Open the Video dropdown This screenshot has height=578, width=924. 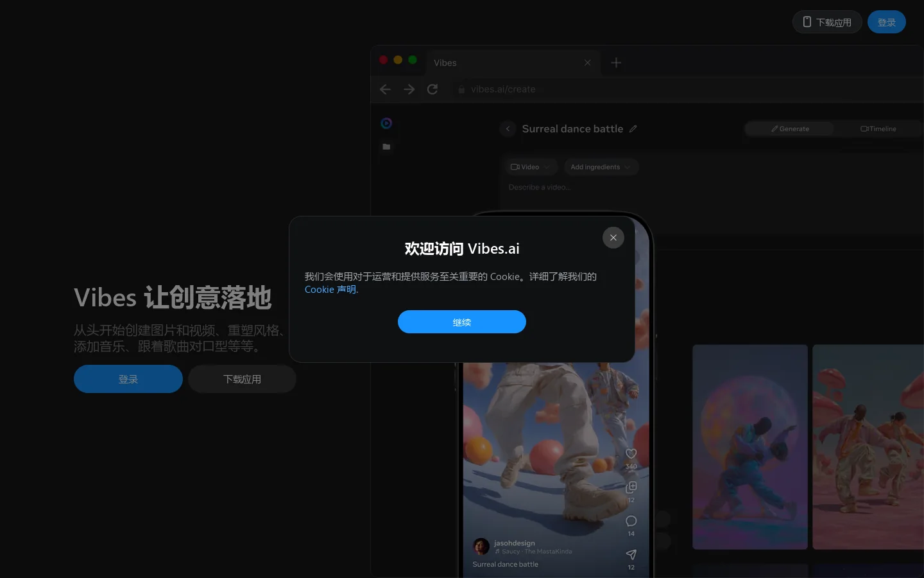click(x=530, y=167)
